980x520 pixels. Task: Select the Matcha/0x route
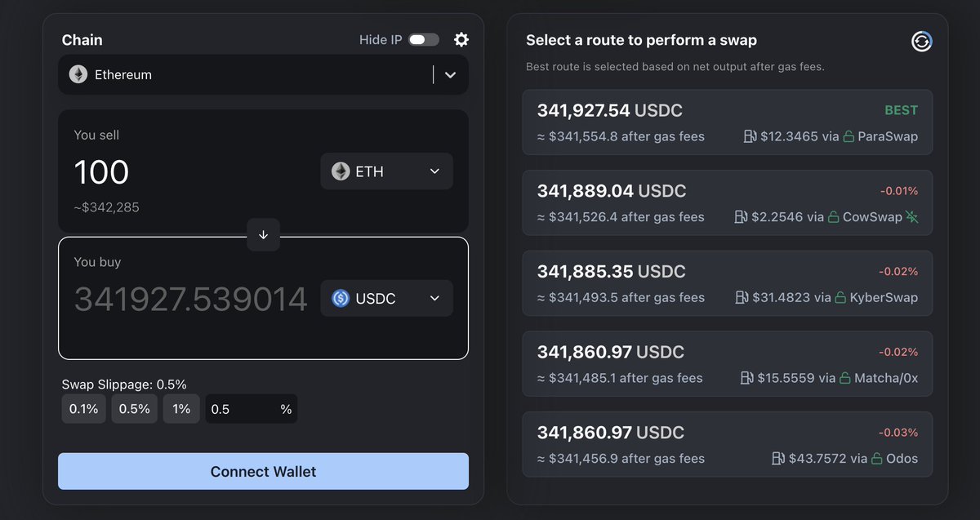[727, 364]
